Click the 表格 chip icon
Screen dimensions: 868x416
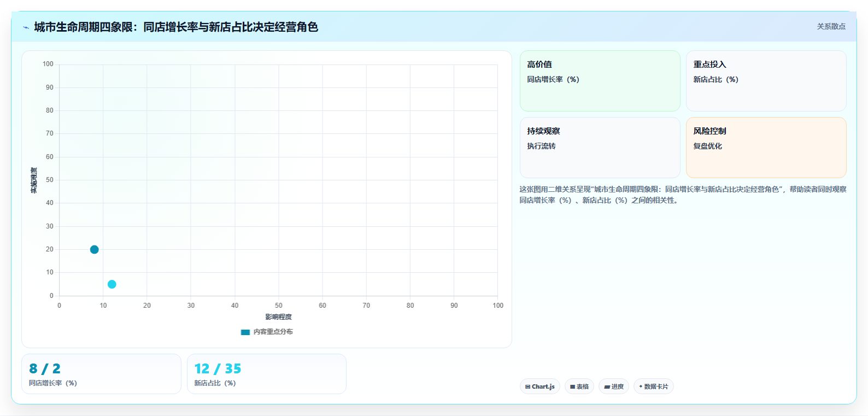tap(572, 386)
